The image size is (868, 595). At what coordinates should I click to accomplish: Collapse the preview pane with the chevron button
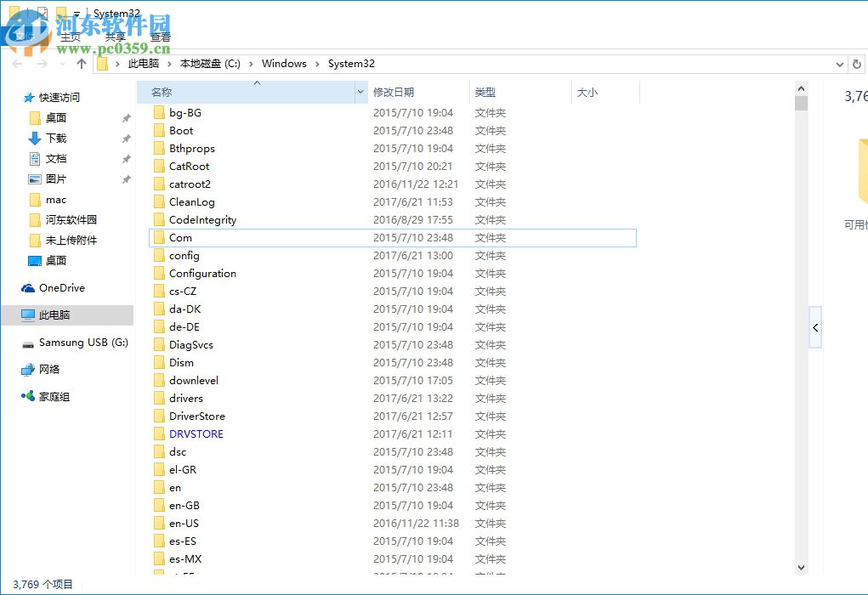coord(814,327)
